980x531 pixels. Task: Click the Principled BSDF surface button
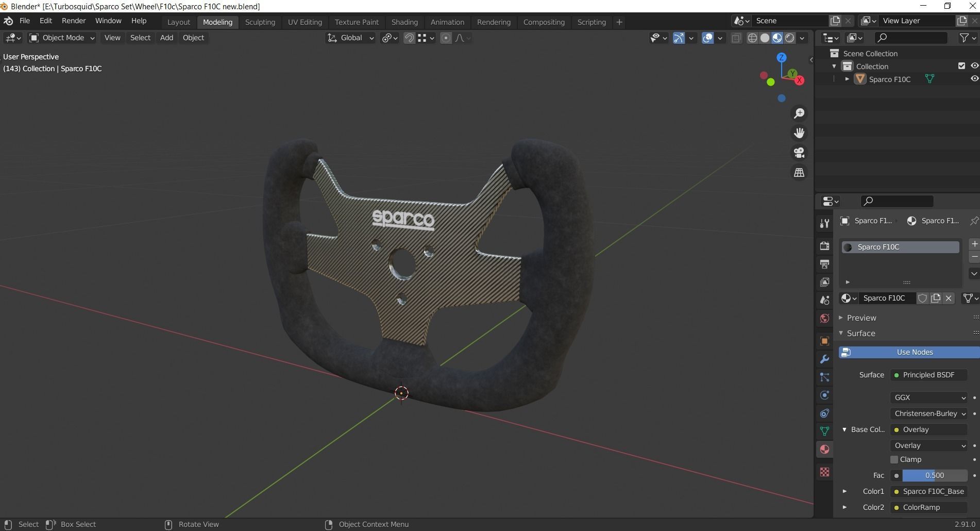(929, 375)
